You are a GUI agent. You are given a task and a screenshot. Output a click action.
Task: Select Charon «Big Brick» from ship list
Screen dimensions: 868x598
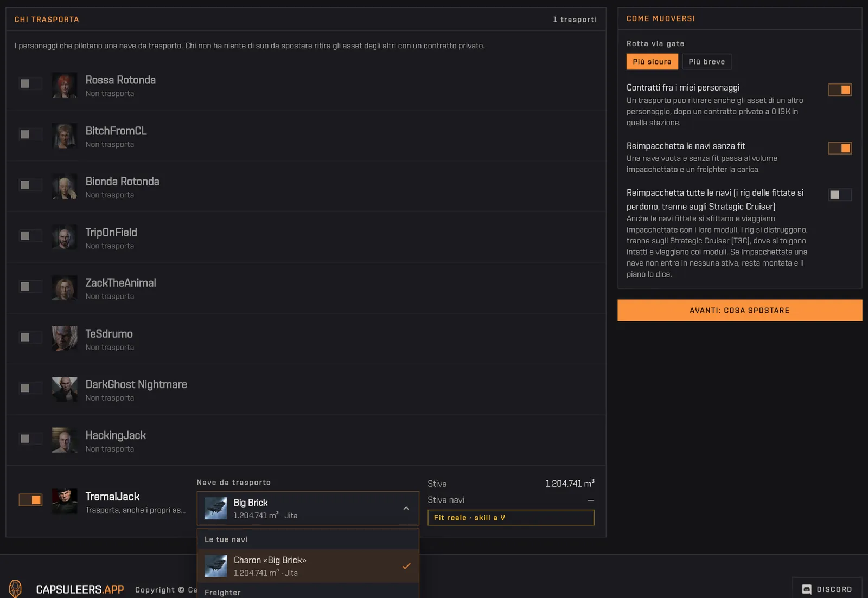pos(308,566)
